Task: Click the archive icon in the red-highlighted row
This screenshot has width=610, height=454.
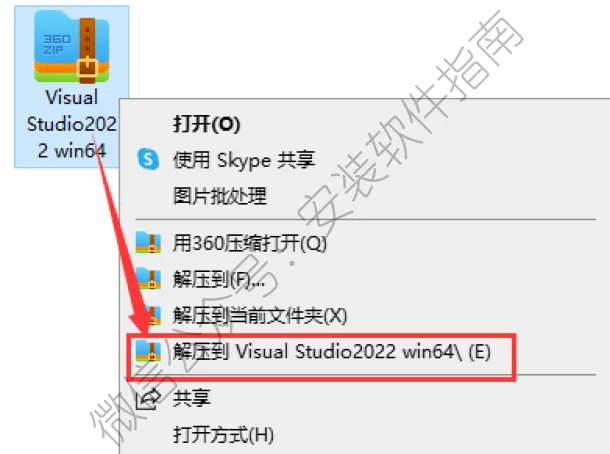Action: pyautogui.click(x=148, y=351)
